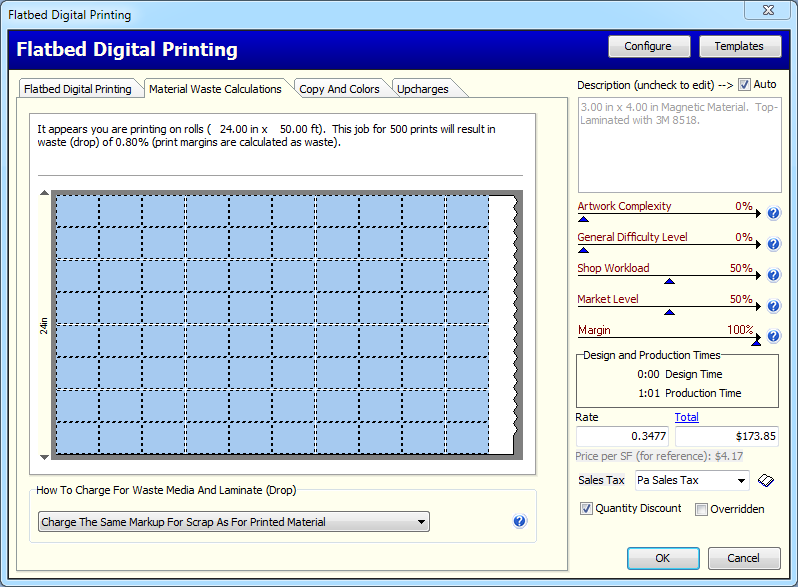Select the Flatbed Digital Printing tab
This screenshot has width=798, height=587.
tap(78, 89)
